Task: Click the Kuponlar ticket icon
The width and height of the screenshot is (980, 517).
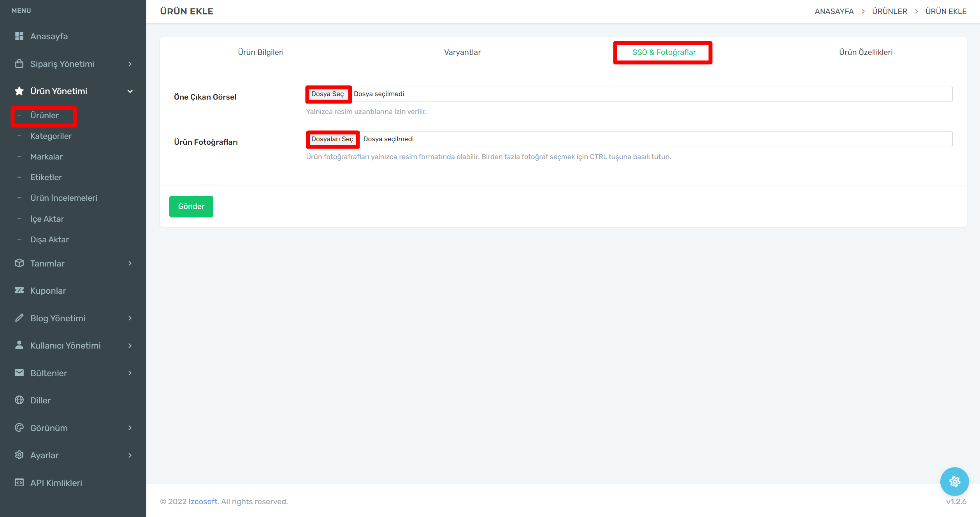Action: 19,291
